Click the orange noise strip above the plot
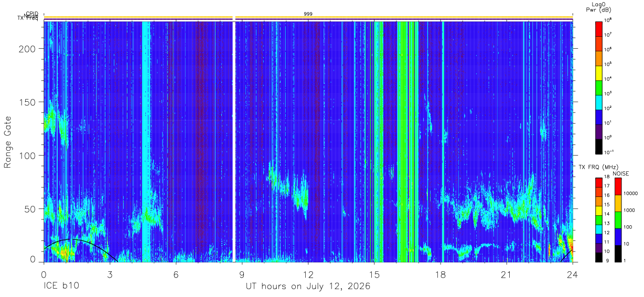The width and height of the screenshot is (644, 297). [308, 17]
